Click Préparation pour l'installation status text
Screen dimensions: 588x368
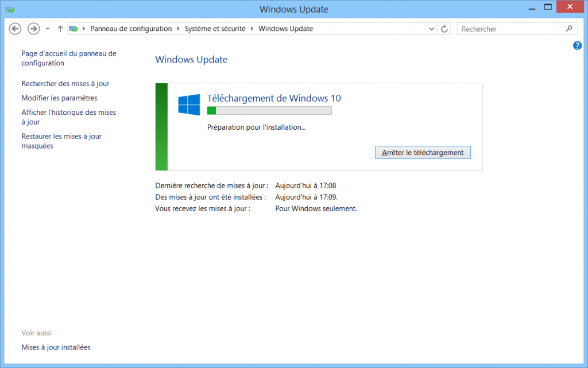click(x=257, y=127)
